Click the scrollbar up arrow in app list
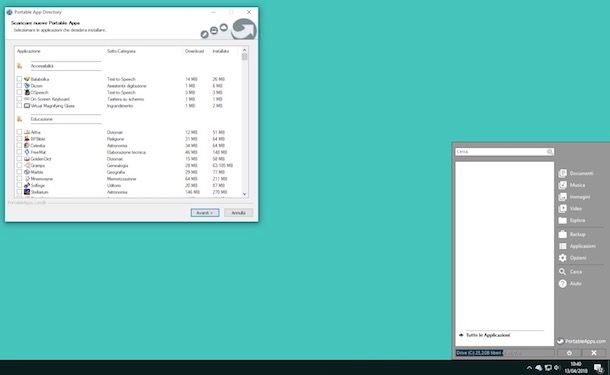This screenshot has height=375, width=610. tap(245, 50)
